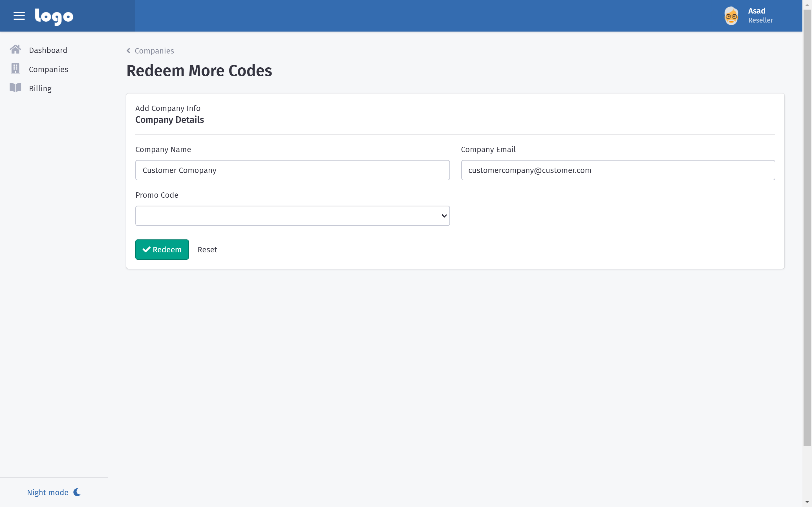Screen dimensions: 812x507
Task: Click Asad's user avatar
Action: [x=731, y=16]
